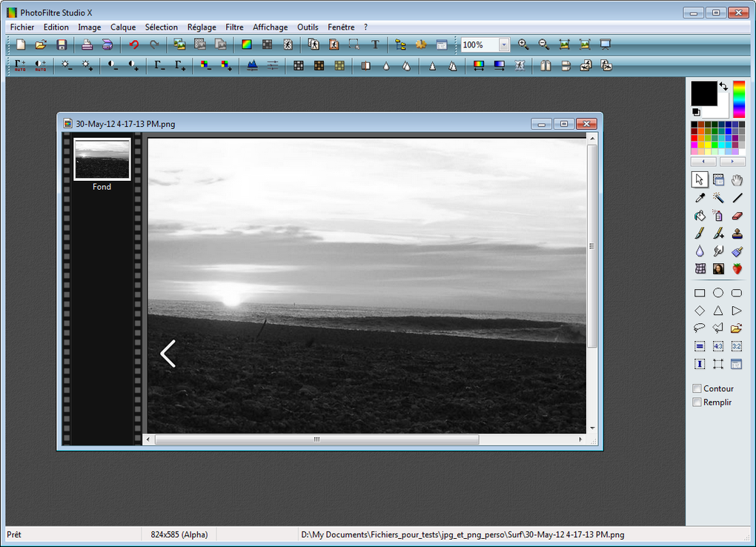
Task: Choose the Move hand tool
Action: (737, 180)
